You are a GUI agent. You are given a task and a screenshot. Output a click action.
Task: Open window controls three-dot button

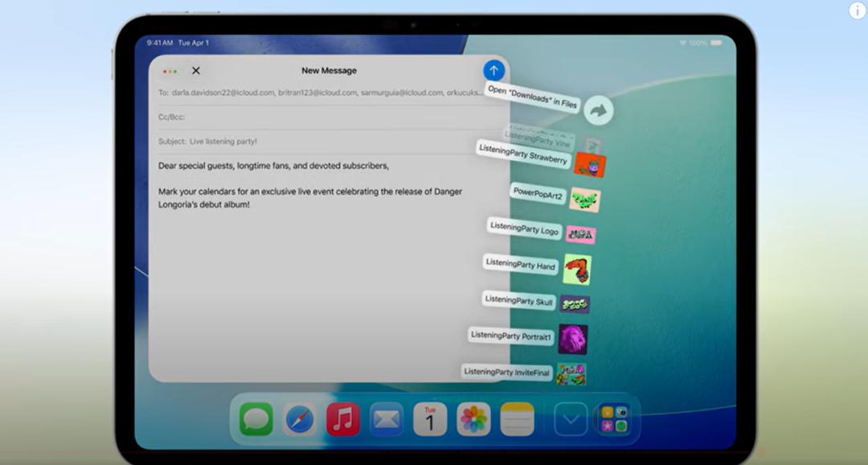170,72
